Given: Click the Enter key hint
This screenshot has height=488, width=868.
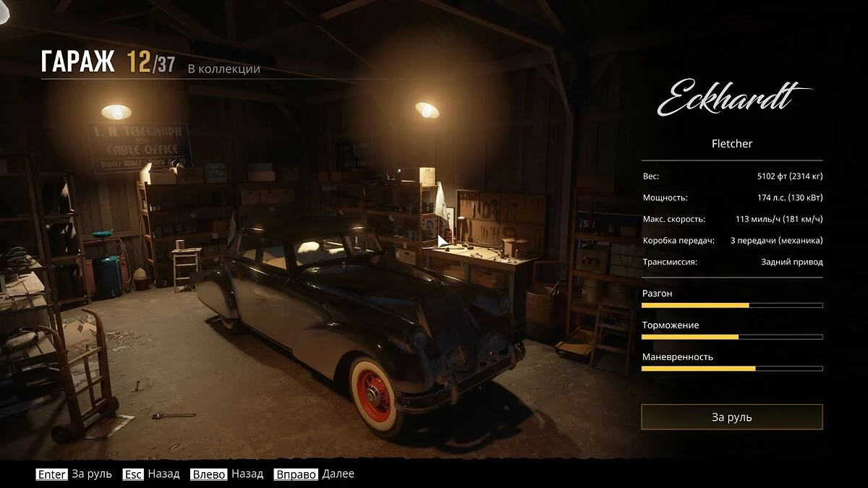Looking at the screenshot, I should (52, 475).
